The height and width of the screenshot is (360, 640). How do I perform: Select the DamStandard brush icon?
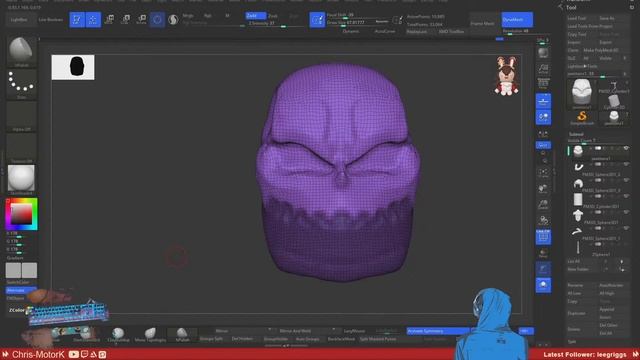(87, 334)
